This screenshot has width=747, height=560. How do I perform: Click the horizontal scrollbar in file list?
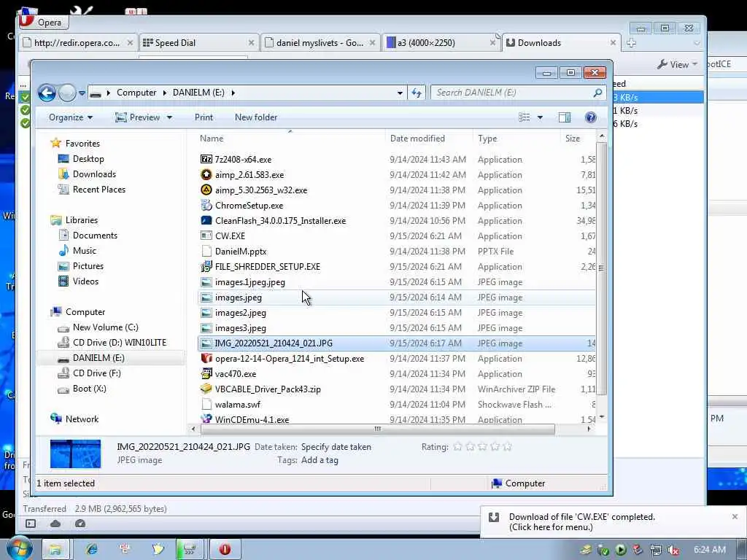377,429
